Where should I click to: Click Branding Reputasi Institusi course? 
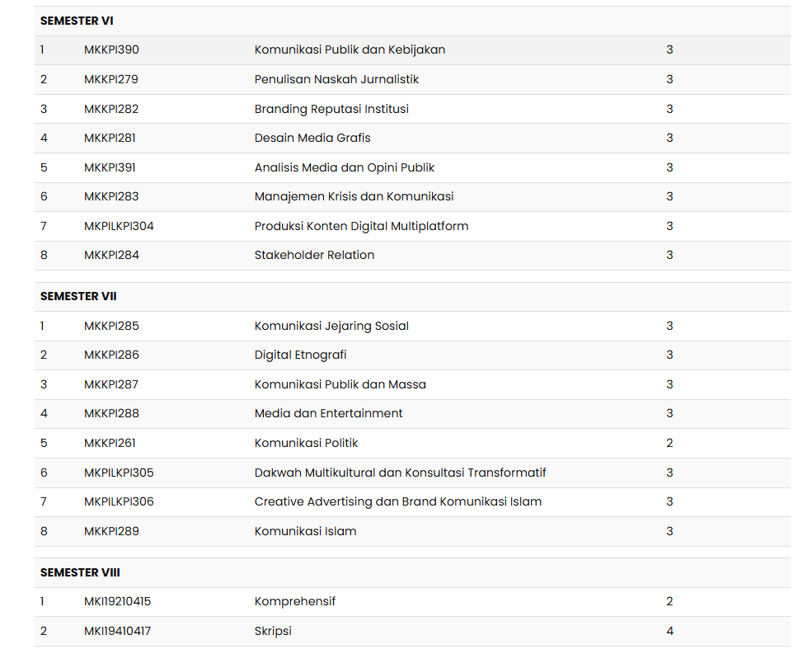point(331,109)
